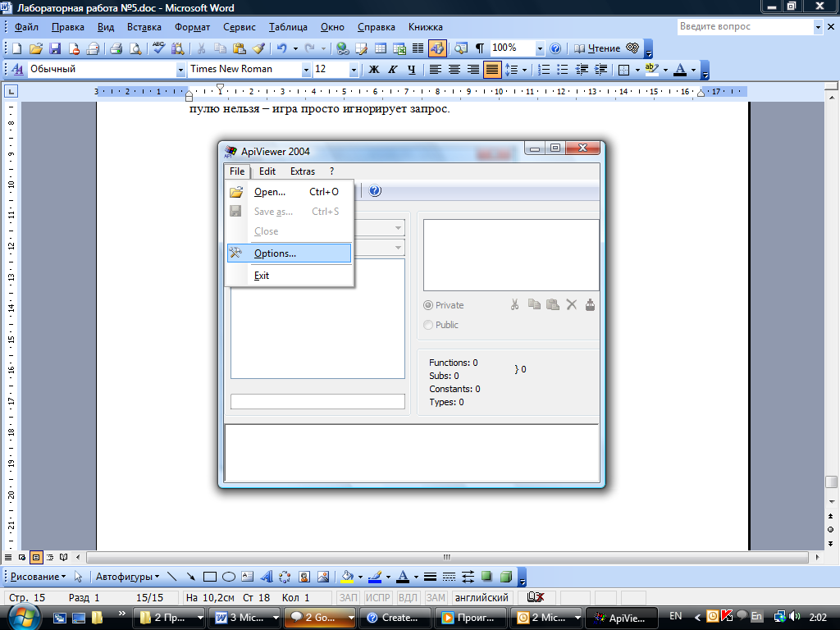
Task: Switch to the Reading (Чтение) layout
Action: (597, 48)
